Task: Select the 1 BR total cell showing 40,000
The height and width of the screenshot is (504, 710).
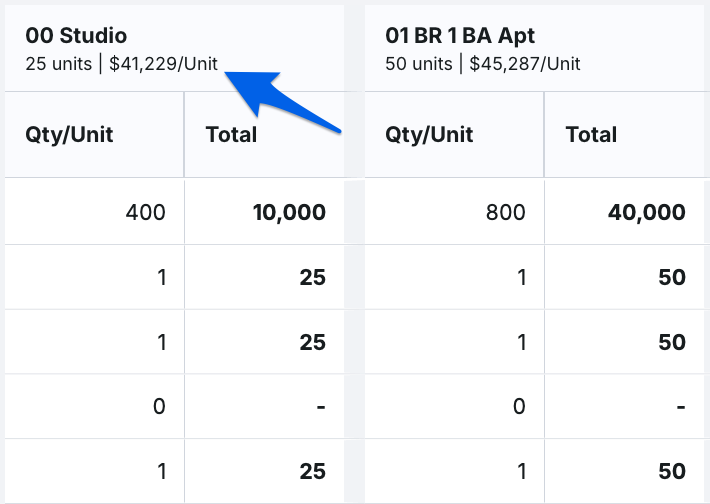Action: [627, 212]
